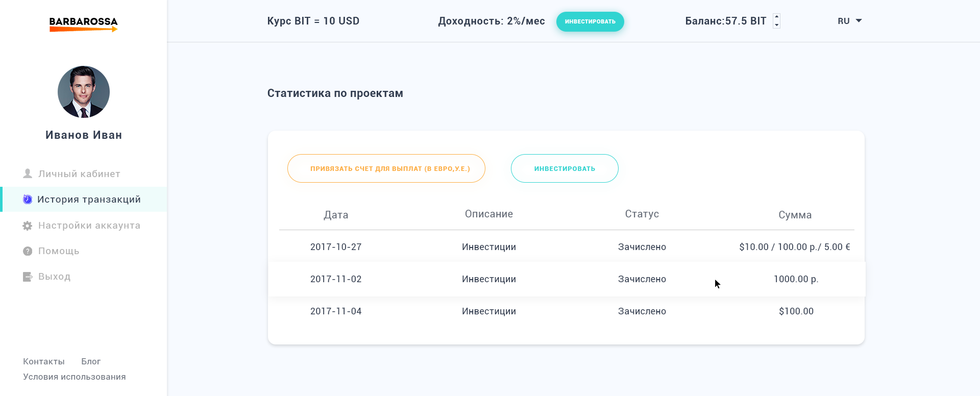This screenshot has width=980, height=396.
Task: Click the person icon beside Личный кабинет
Action: click(28, 174)
